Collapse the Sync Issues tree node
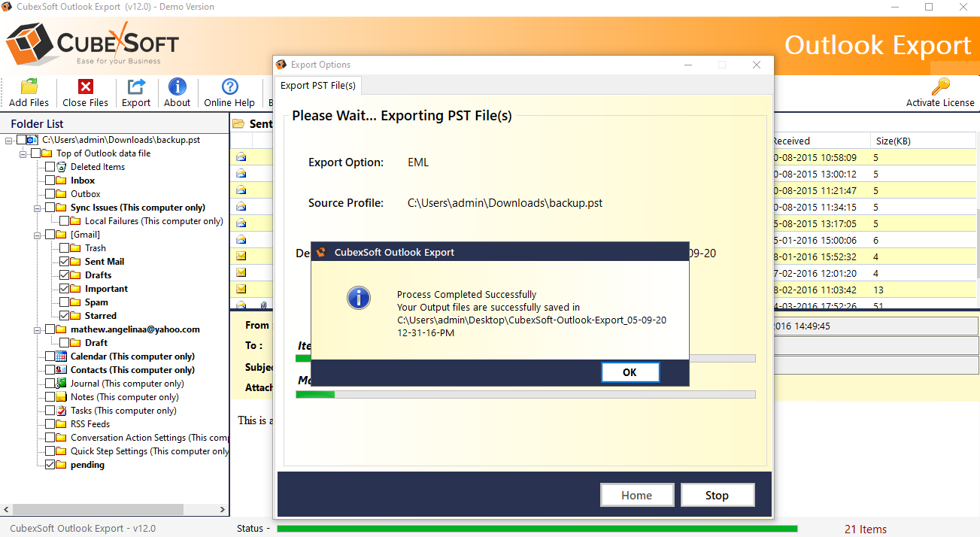This screenshot has height=537, width=980. coord(37,208)
